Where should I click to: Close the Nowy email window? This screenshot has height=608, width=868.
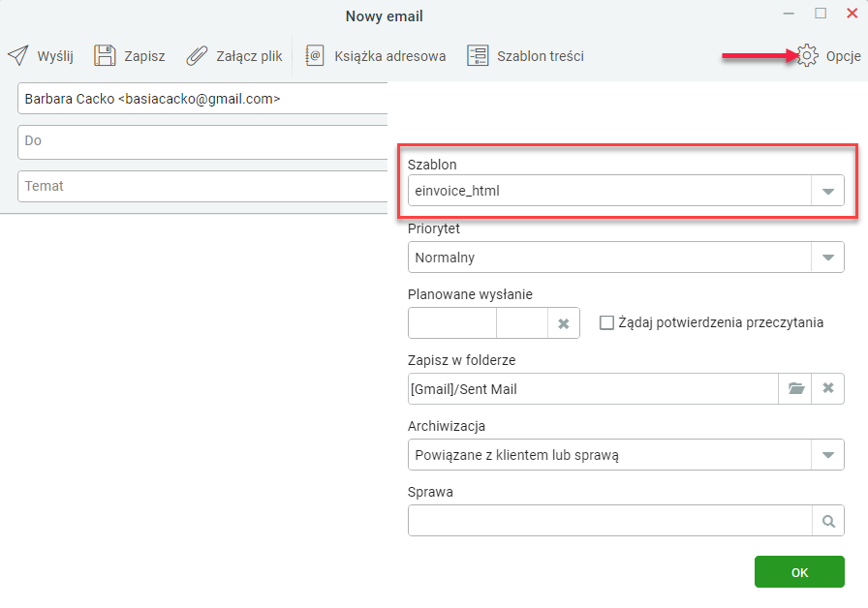tap(852, 14)
